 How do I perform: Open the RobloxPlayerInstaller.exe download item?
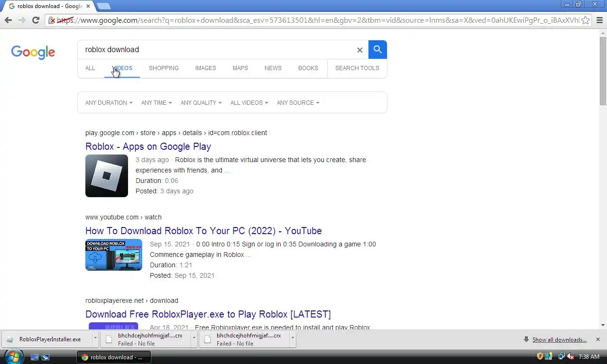pyautogui.click(x=47, y=339)
